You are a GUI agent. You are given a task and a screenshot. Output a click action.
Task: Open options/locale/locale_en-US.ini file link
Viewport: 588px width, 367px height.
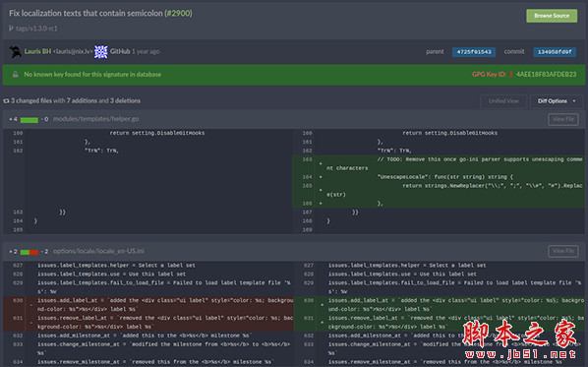coord(98,251)
